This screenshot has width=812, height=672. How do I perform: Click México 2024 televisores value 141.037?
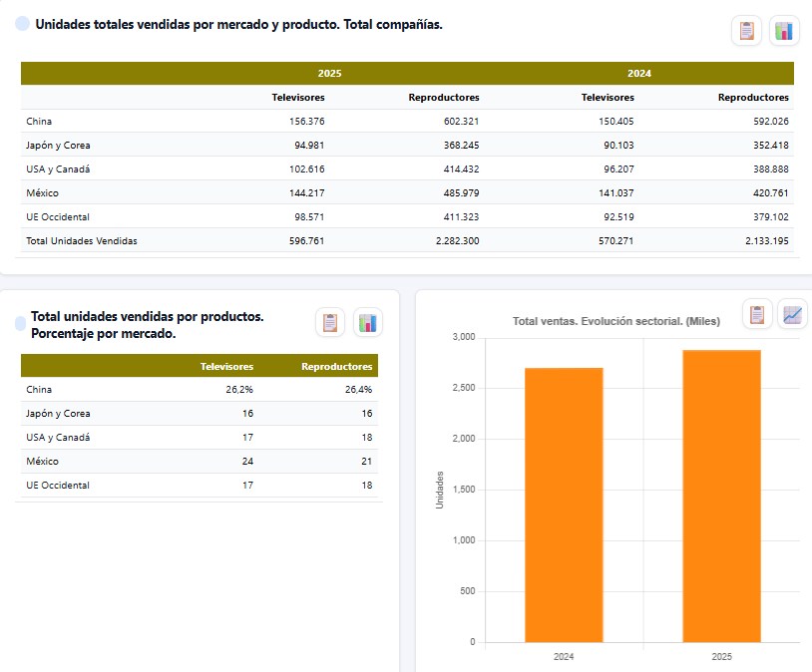coord(615,192)
